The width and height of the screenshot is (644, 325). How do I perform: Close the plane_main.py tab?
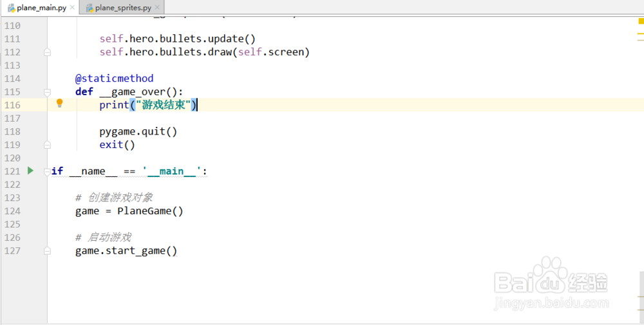tap(71, 8)
